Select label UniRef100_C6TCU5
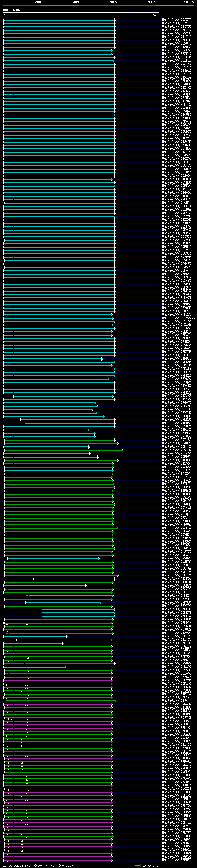The width and height of the screenshot is (197, 868). click(177, 57)
